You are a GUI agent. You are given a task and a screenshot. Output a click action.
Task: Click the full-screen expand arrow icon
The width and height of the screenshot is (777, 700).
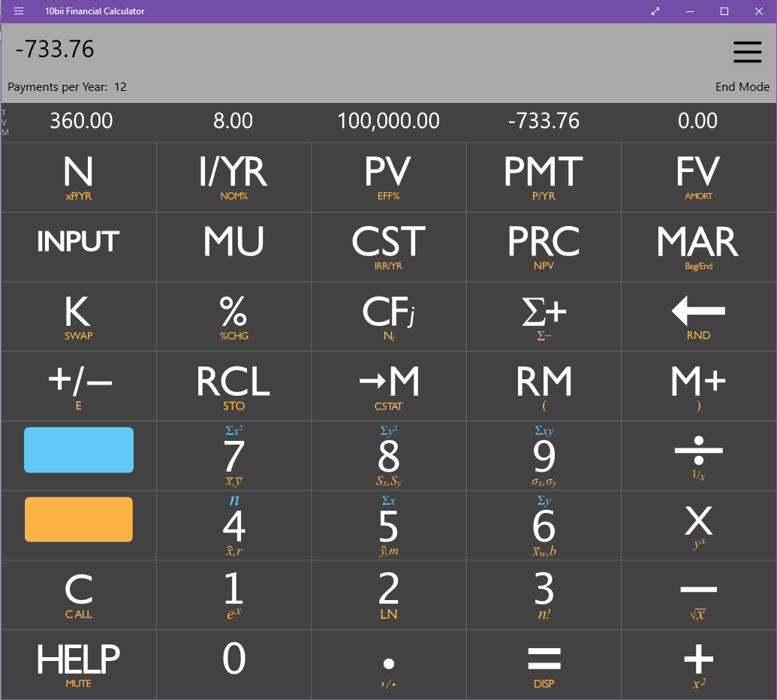click(x=655, y=11)
